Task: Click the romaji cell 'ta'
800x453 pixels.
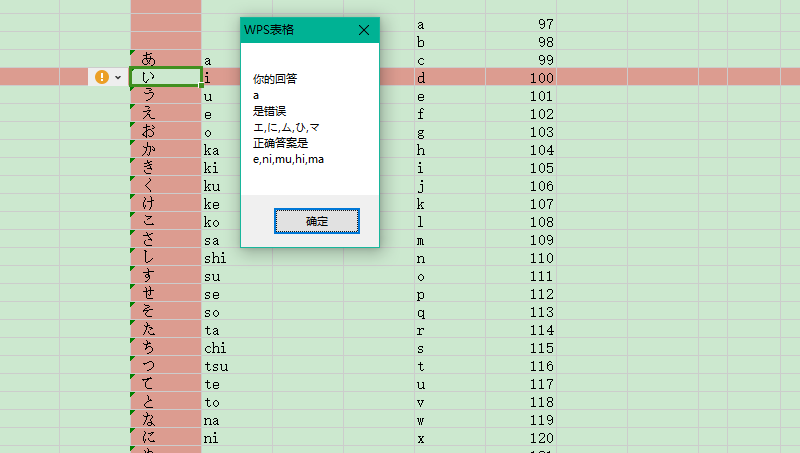Action: [x=237, y=330]
